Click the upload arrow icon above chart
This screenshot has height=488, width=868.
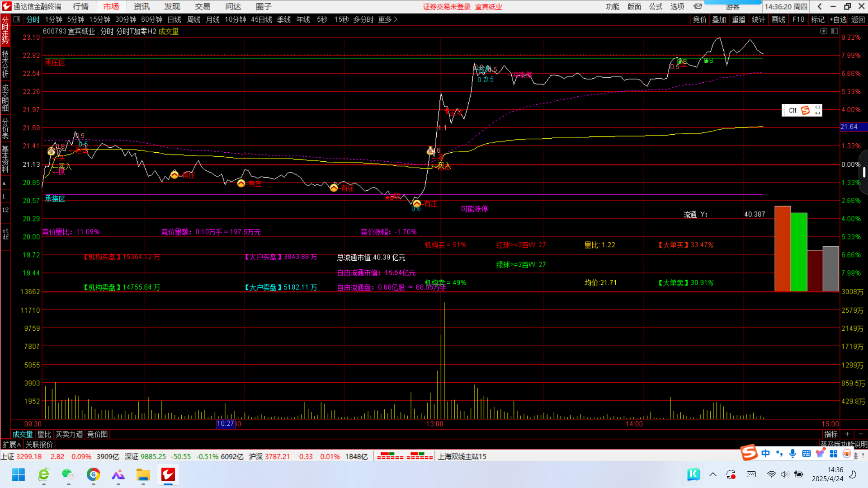[824, 31]
